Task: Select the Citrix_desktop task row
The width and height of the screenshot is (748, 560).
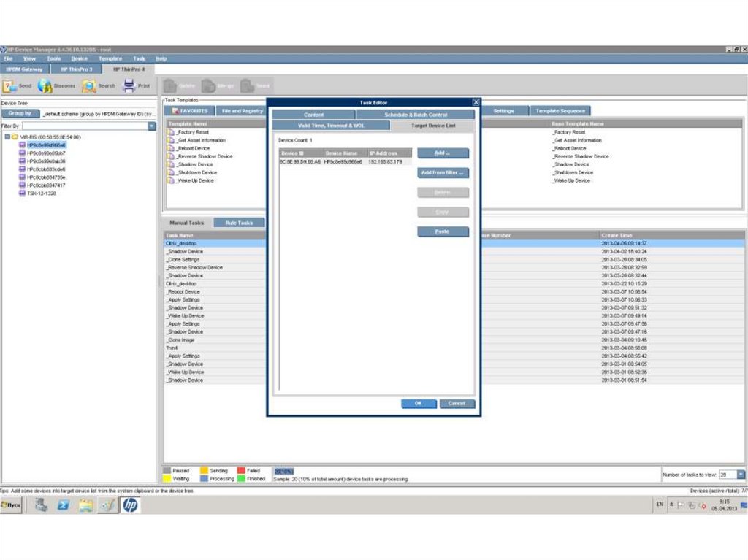Action: pos(215,243)
